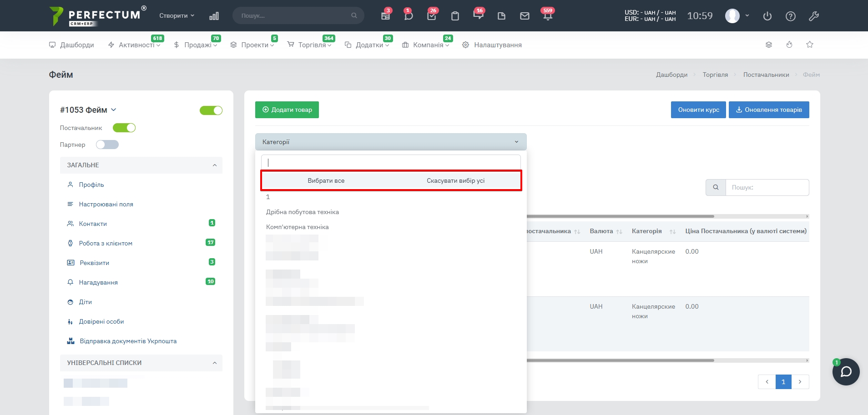The width and height of the screenshot is (868, 415).
Task: Click the wrench setup icon
Action: (x=814, y=16)
